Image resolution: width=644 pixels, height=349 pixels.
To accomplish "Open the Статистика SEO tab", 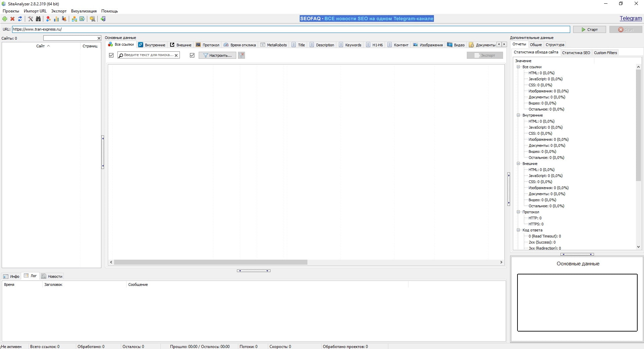I will (x=576, y=53).
